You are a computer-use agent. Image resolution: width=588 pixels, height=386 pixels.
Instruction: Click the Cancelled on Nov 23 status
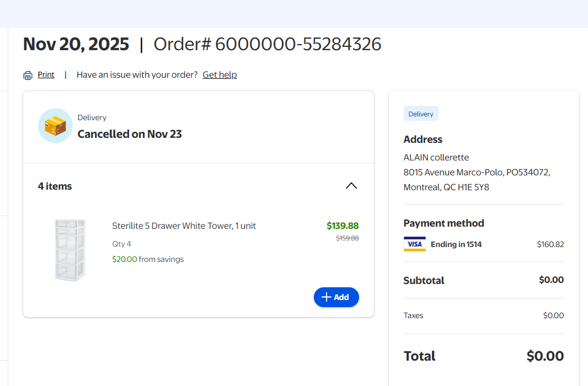pyautogui.click(x=130, y=134)
